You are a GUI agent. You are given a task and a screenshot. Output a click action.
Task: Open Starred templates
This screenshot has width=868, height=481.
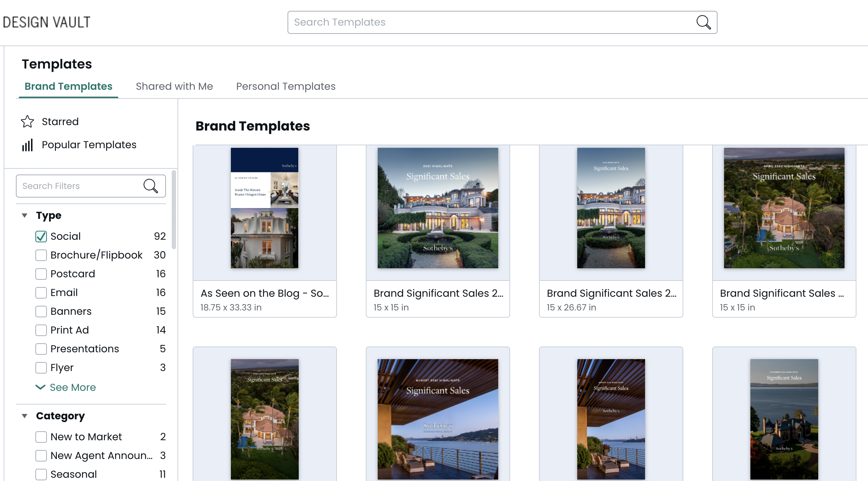60,122
